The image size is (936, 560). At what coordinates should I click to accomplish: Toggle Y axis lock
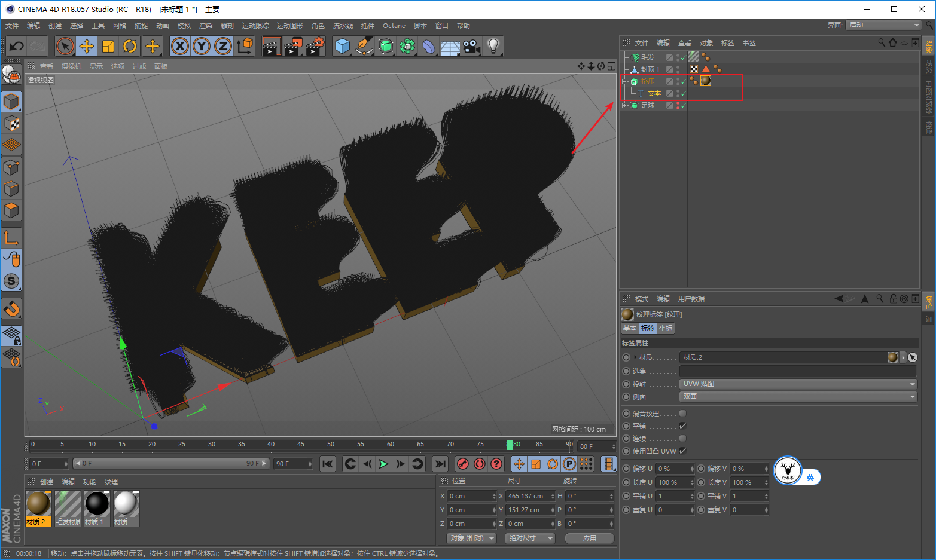click(202, 46)
